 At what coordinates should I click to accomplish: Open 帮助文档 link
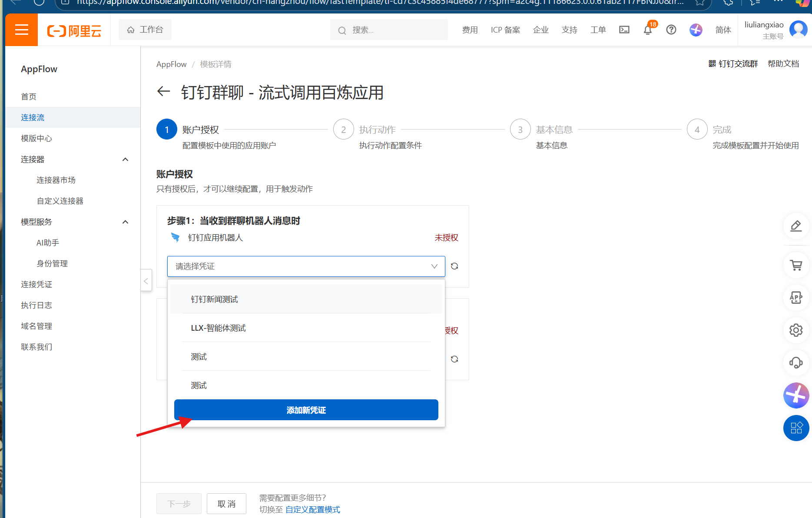(x=783, y=64)
